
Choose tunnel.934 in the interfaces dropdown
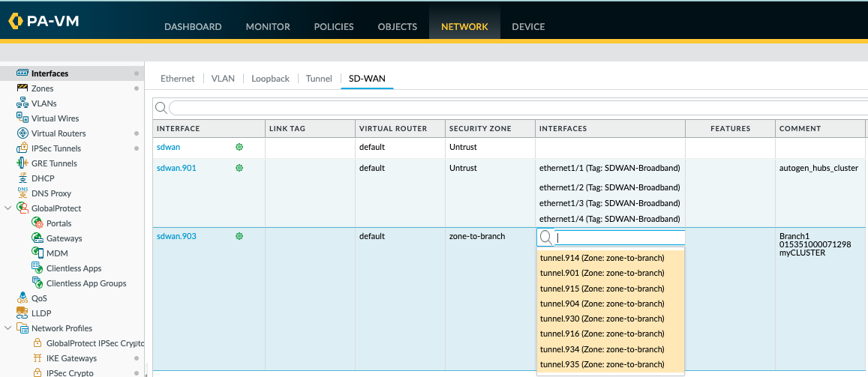pyautogui.click(x=602, y=349)
